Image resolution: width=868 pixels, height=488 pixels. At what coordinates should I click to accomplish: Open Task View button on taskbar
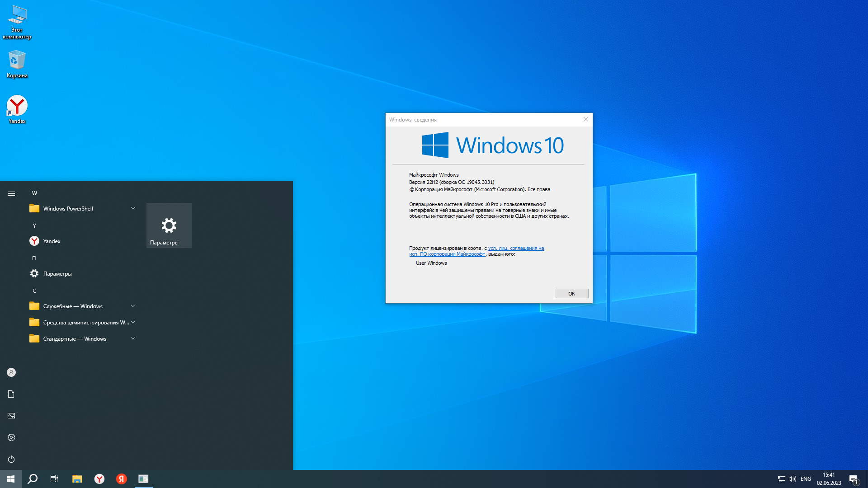[x=54, y=479]
